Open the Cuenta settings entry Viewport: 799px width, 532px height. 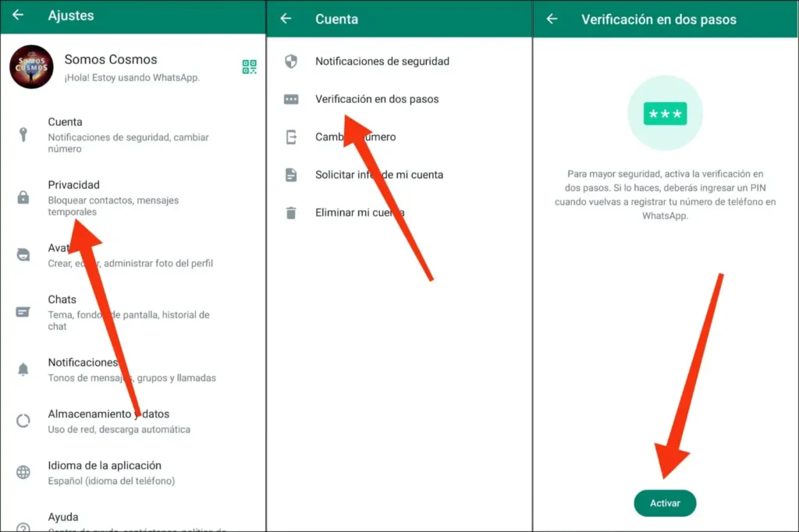tap(133, 135)
